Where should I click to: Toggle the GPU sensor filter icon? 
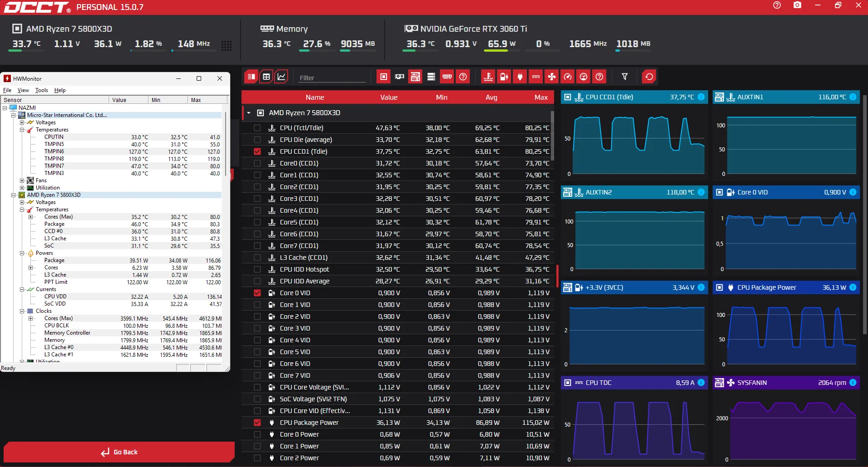(400, 77)
